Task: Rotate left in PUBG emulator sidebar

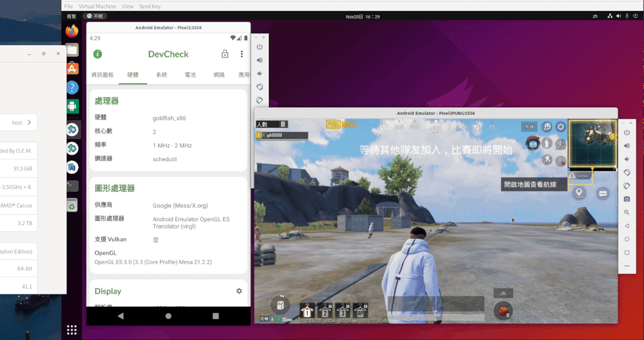Action: pyautogui.click(x=627, y=172)
